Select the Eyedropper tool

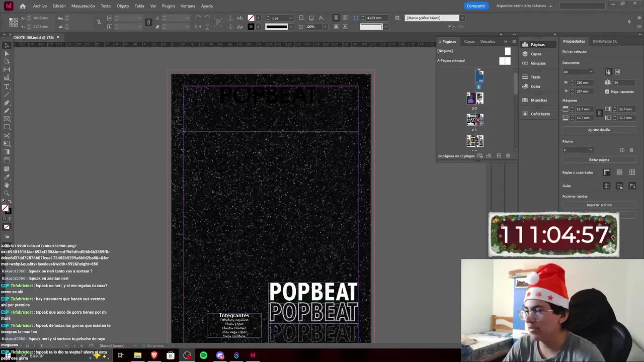(x=7, y=177)
